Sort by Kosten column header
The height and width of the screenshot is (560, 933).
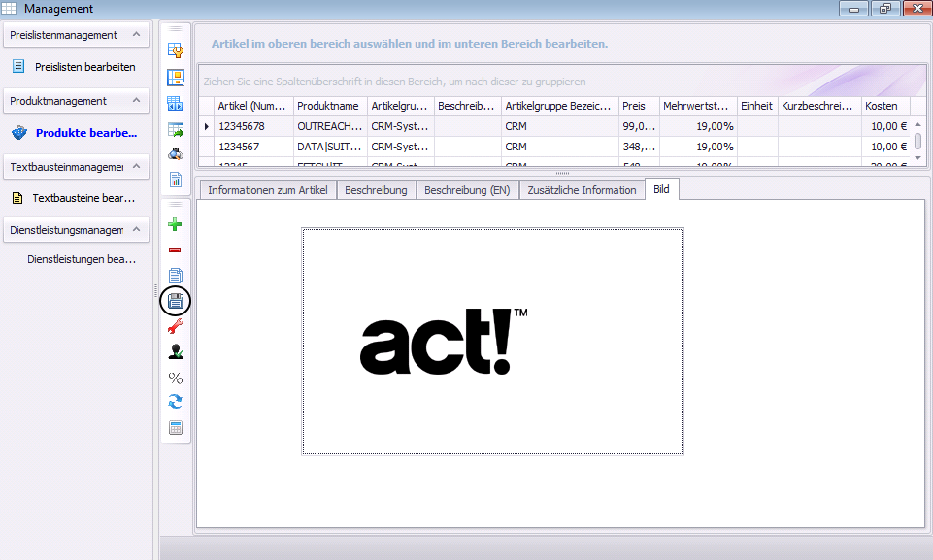click(x=886, y=106)
